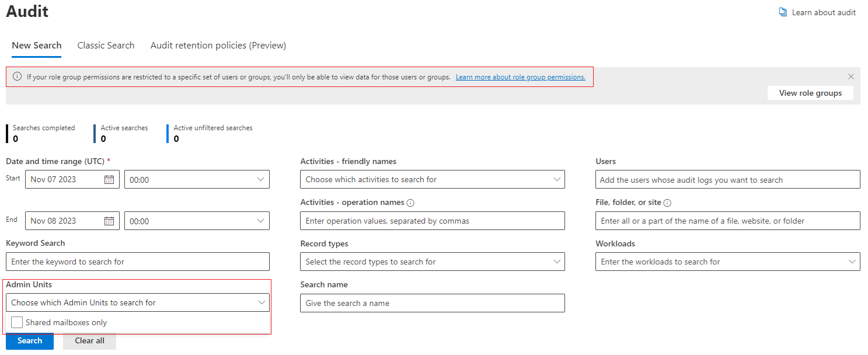Open the Start date calendar picker icon
The width and height of the screenshot is (868, 355).
point(109,180)
